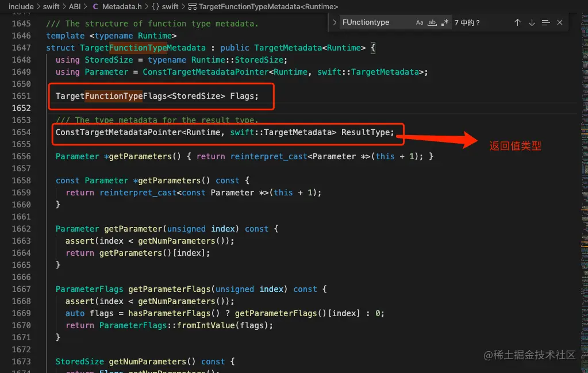
Task: Click line number 1662 in gutter
Action: tap(21, 229)
